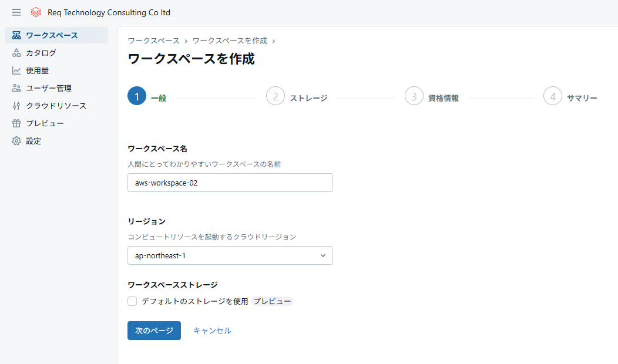Screen dimensions: 618x364
Task: Click the hamburger menu icon
Action: (16, 12)
